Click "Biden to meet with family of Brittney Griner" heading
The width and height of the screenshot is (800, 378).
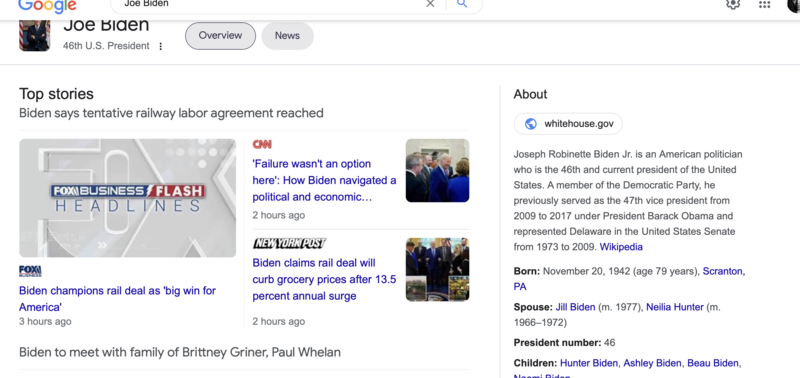tap(180, 352)
